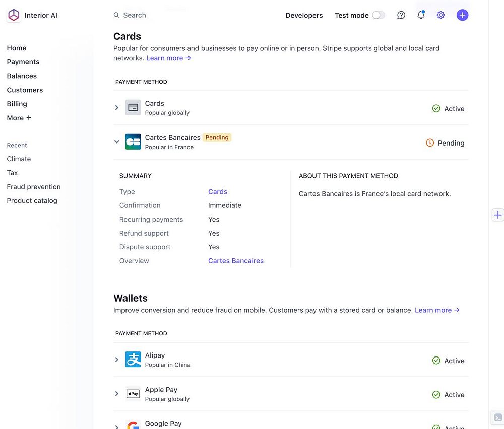Click the purple plus create button
This screenshot has width=504, height=429.
click(462, 15)
